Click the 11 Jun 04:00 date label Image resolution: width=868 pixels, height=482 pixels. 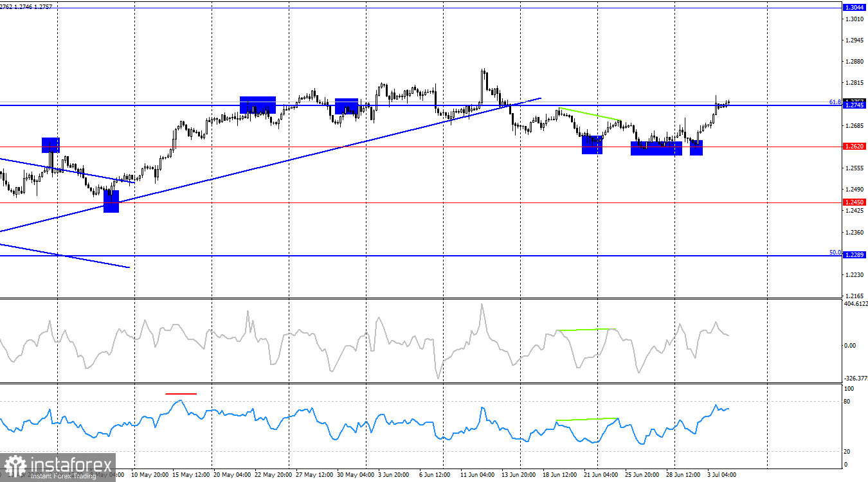[x=479, y=474]
